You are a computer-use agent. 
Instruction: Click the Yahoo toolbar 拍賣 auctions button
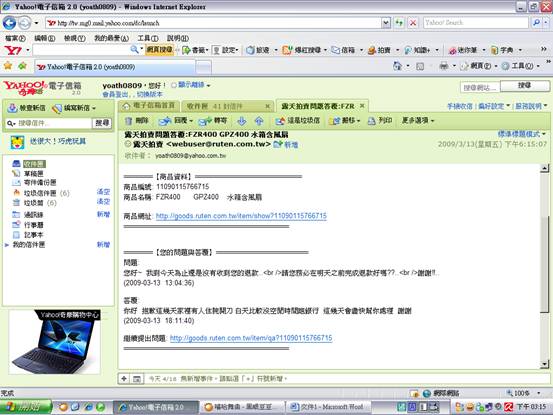[379, 50]
